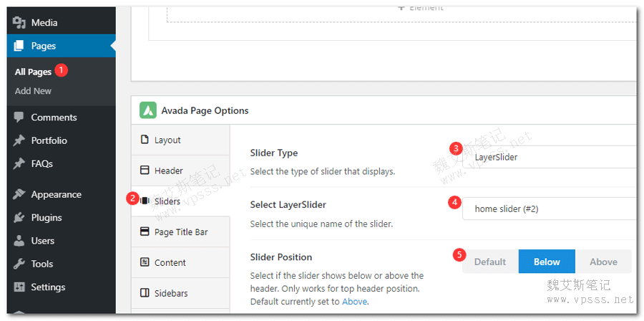Click the Users person icon
The height and width of the screenshot is (321, 644).
pos(19,241)
